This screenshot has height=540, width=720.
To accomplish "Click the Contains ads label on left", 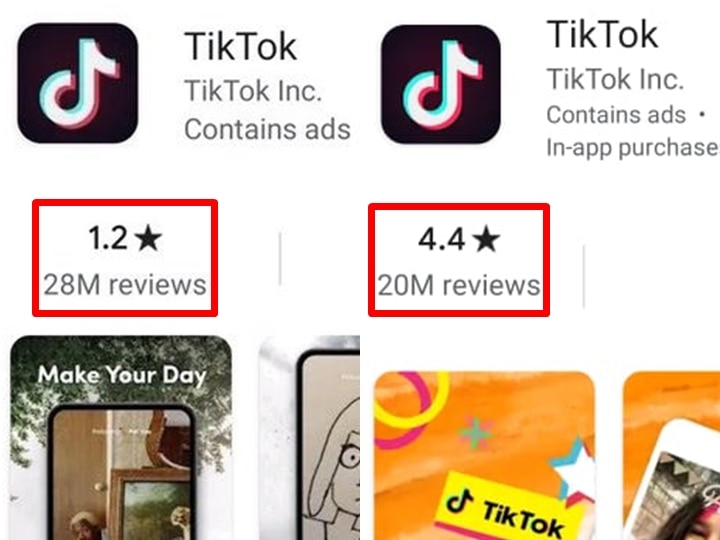I will 267,129.
